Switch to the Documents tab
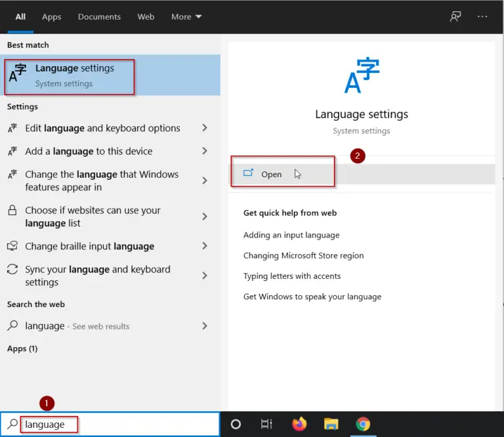Viewport: 504px width, 437px height. (x=98, y=16)
